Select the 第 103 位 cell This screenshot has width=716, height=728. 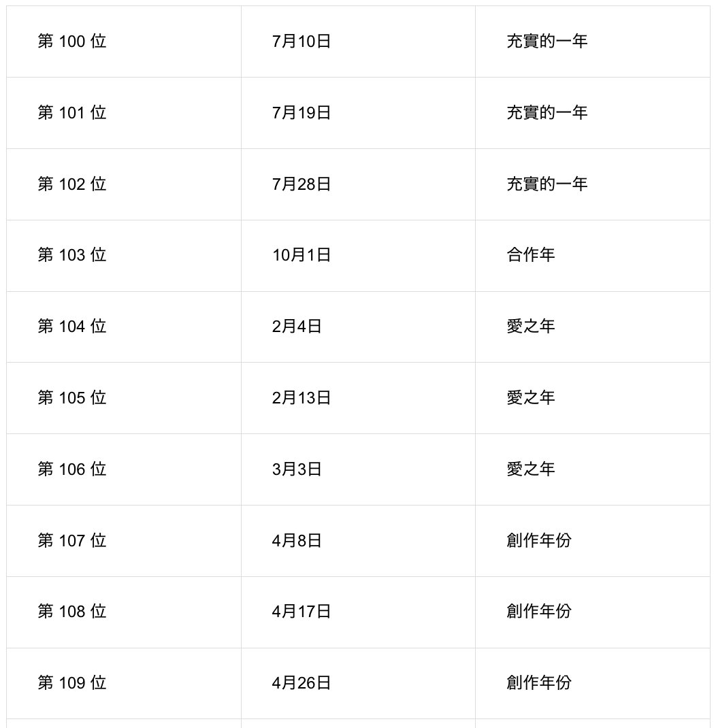coord(72,255)
